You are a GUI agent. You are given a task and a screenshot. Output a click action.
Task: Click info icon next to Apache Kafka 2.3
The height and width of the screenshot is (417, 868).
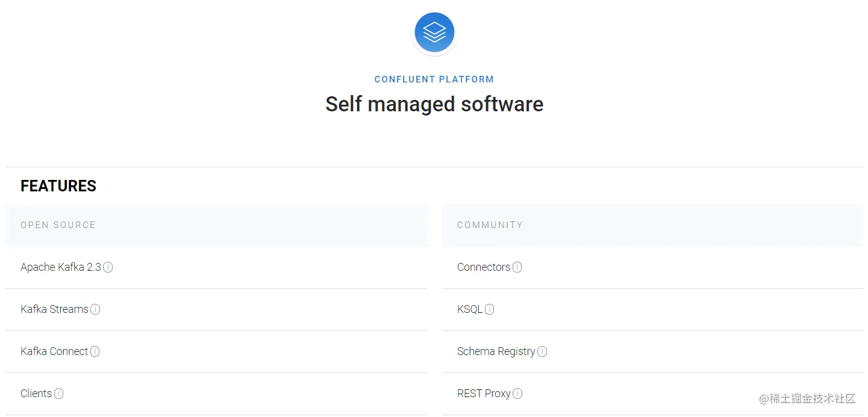(108, 267)
